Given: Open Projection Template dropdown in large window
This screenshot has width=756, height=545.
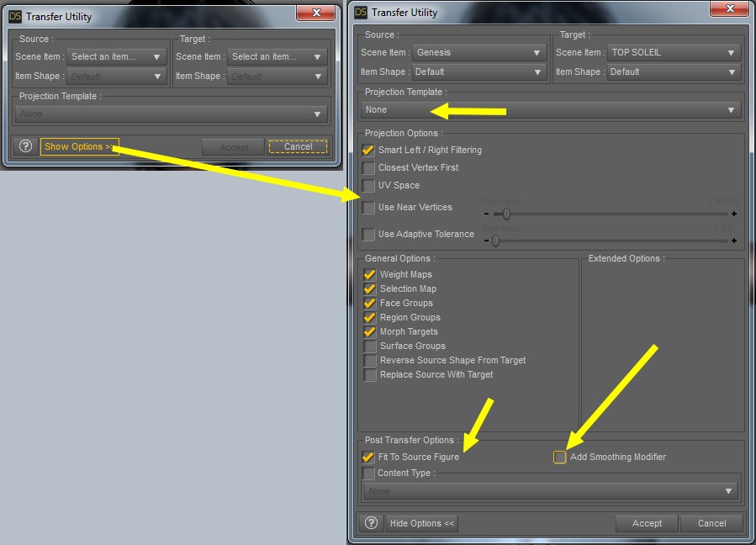Looking at the screenshot, I should coord(551,110).
